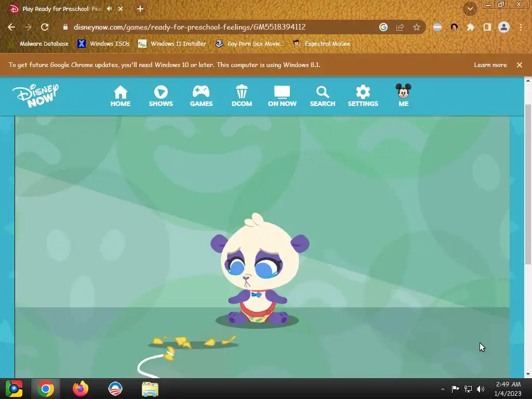Open Chrome three-dot menu
Screen dimensions: 532x399
tap(521, 27)
